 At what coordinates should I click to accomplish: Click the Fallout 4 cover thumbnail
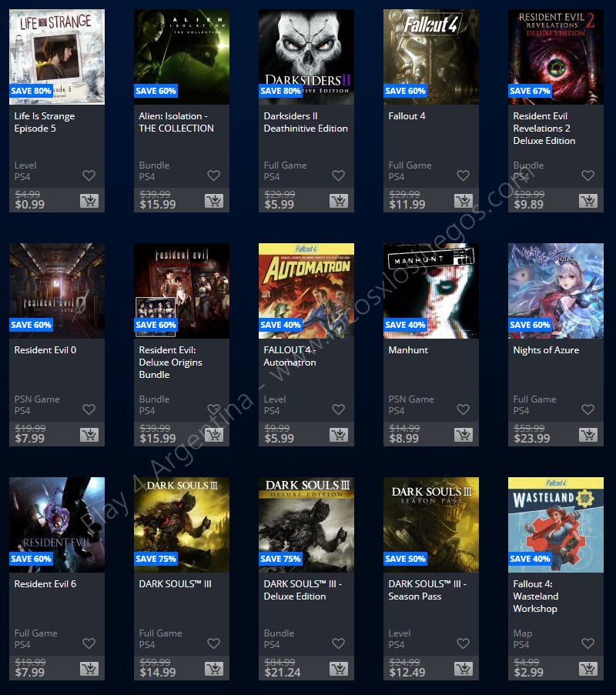point(431,57)
